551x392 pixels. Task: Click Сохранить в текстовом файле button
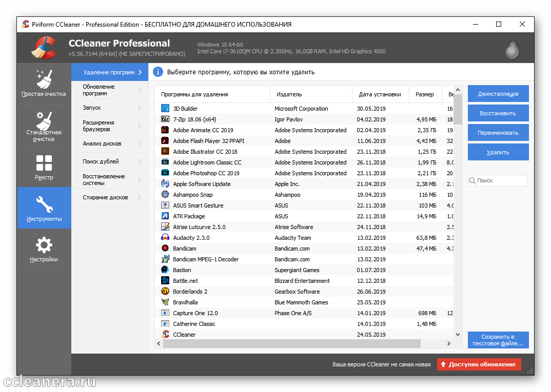pos(498,340)
